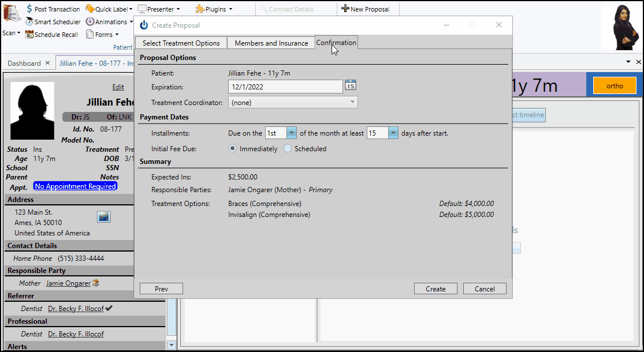Click the orange ortho color box
The width and height of the screenshot is (644, 352).
point(615,86)
